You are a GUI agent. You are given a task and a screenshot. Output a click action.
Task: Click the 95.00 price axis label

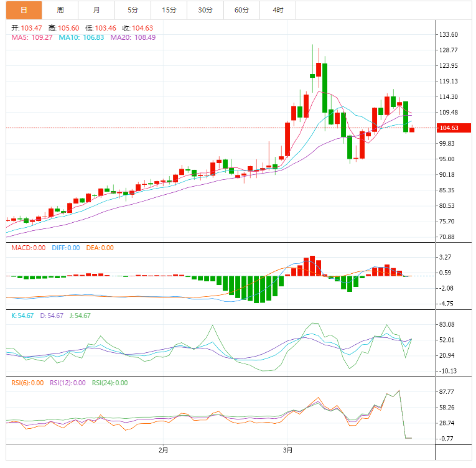pyautogui.click(x=447, y=159)
